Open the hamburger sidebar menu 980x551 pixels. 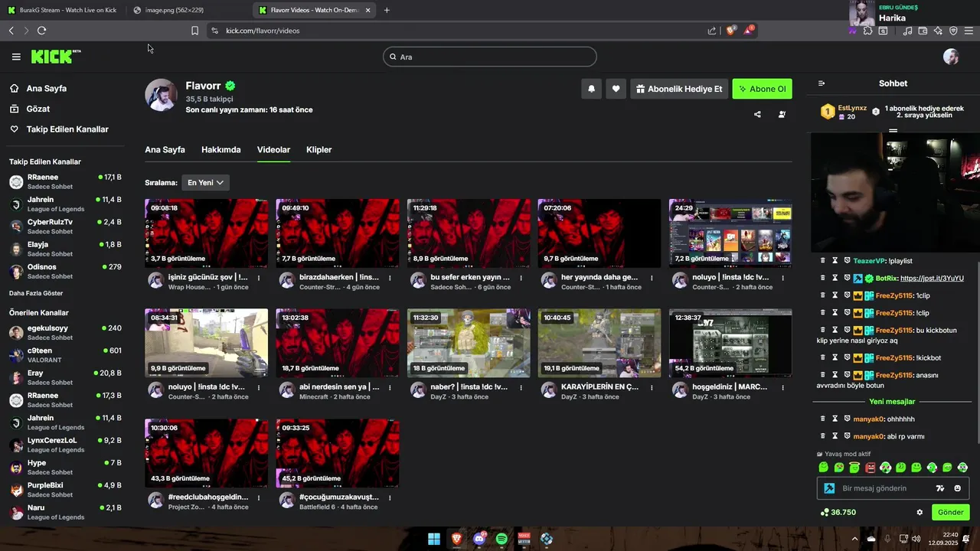(16, 57)
